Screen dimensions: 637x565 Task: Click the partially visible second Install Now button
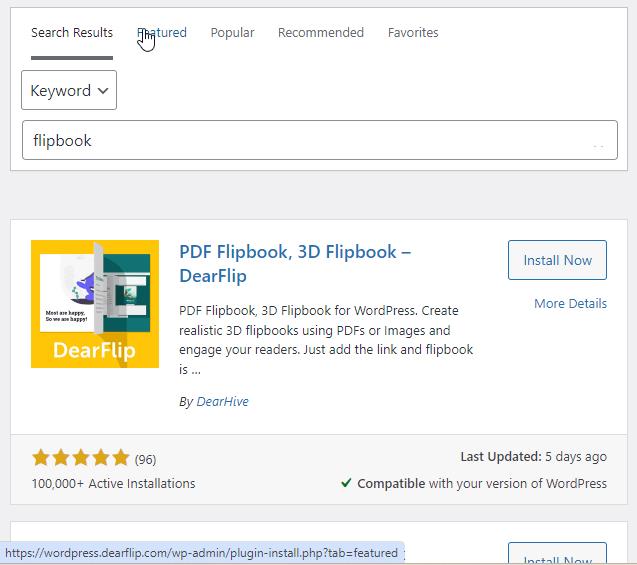pos(557,555)
